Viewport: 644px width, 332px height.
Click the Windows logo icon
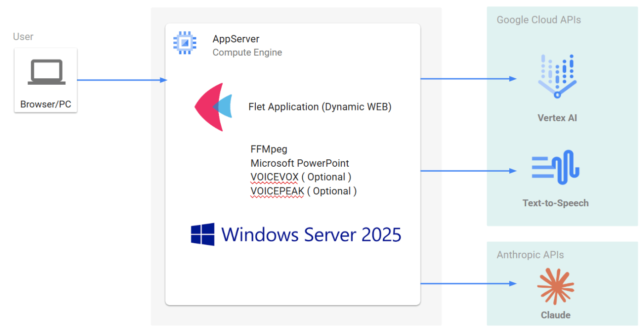coord(203,234)
